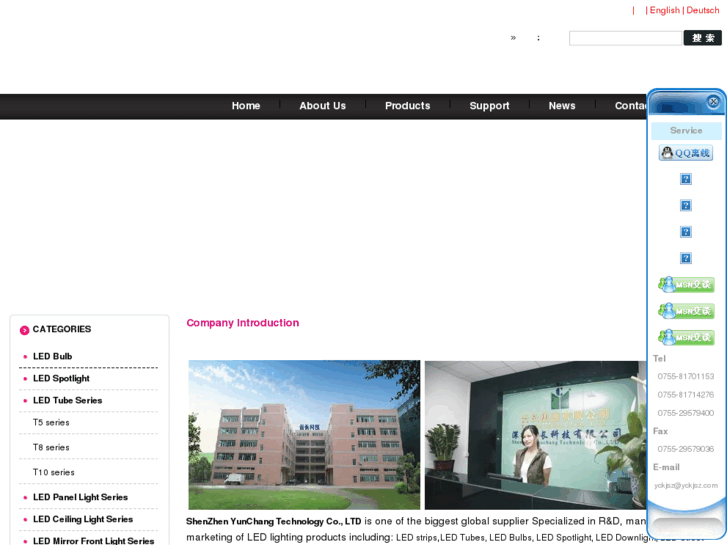Image resolution: width=727 pixels, height=545 pixels.
Task: Click the phone number 0755-29579400
Action: (x=685, y=413)
